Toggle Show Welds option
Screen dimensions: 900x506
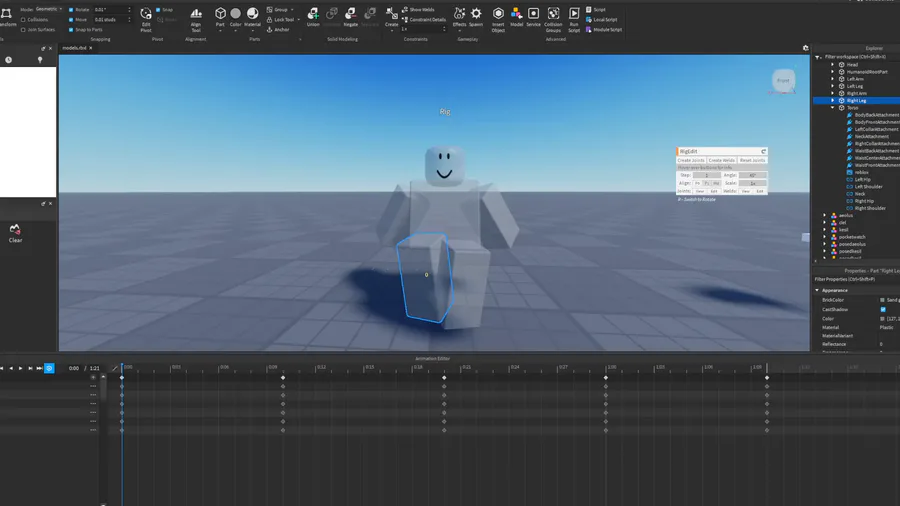418,10
